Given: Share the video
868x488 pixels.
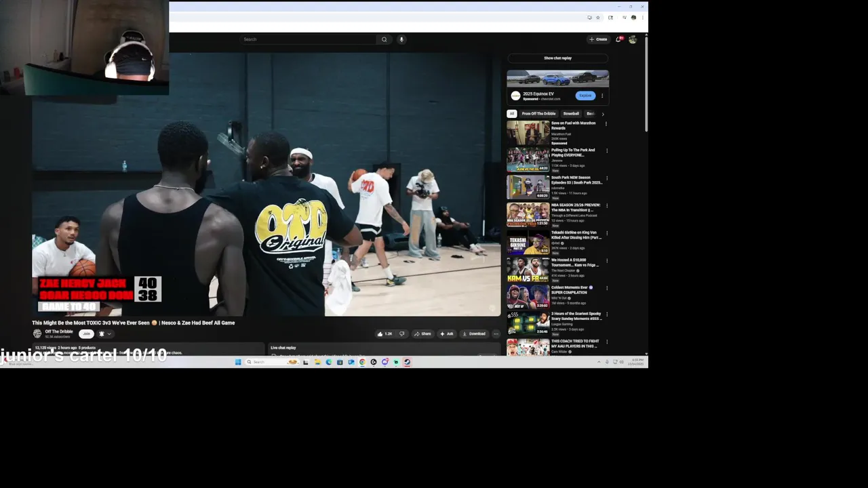Looking at the screenshot, I should [x=422, y=333].
